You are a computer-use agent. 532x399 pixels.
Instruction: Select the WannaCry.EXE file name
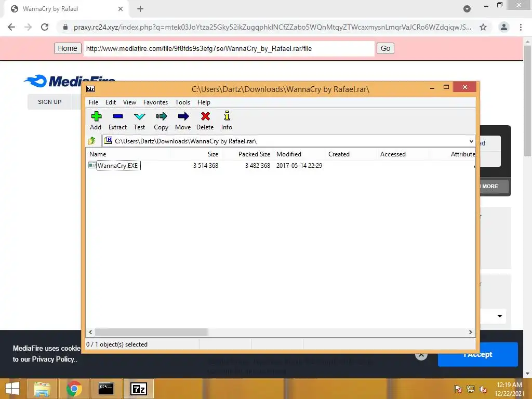point(118,166)
